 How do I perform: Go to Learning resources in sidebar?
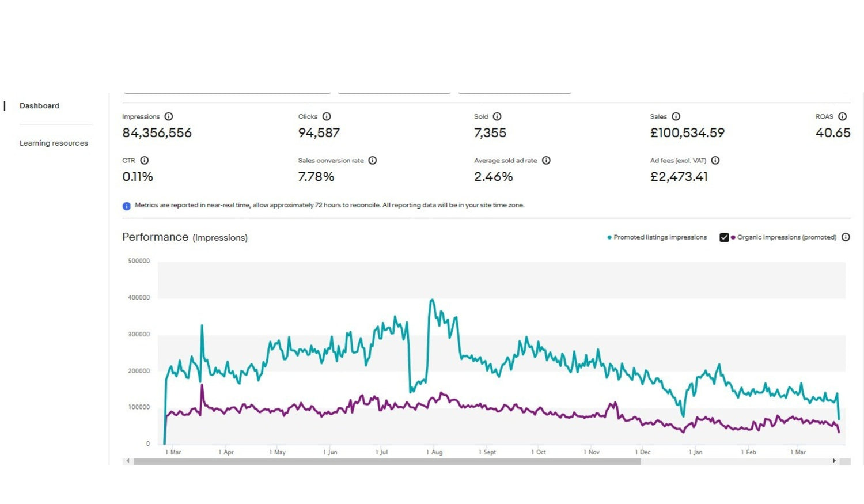[54, 143]
